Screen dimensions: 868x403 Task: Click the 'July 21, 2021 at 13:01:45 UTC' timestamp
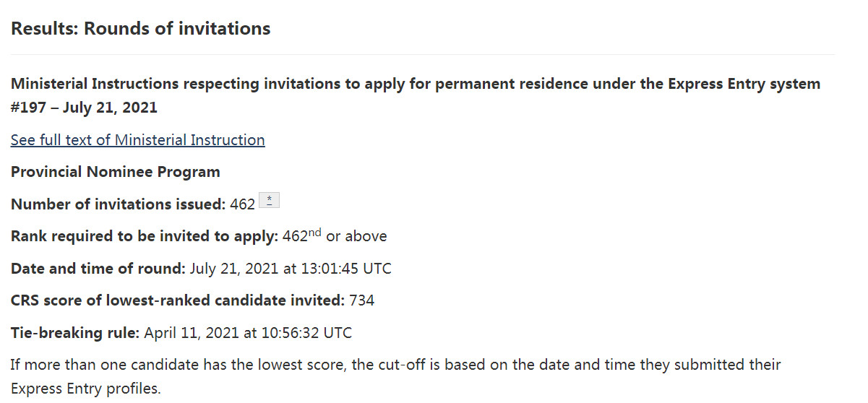pos(291,269)
